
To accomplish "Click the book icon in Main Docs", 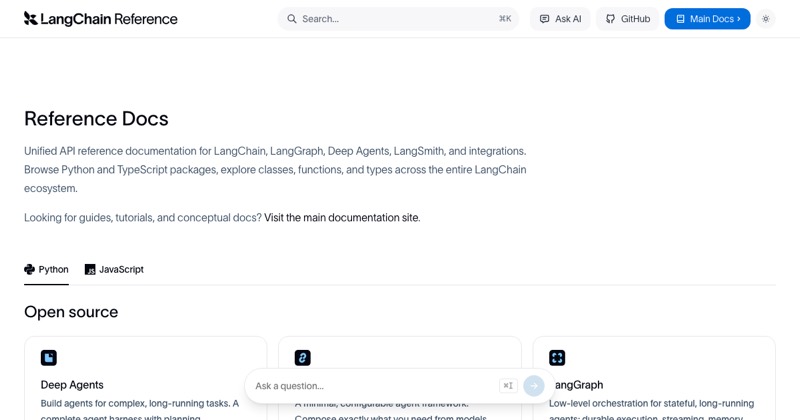I will click(x=680, y=19).
